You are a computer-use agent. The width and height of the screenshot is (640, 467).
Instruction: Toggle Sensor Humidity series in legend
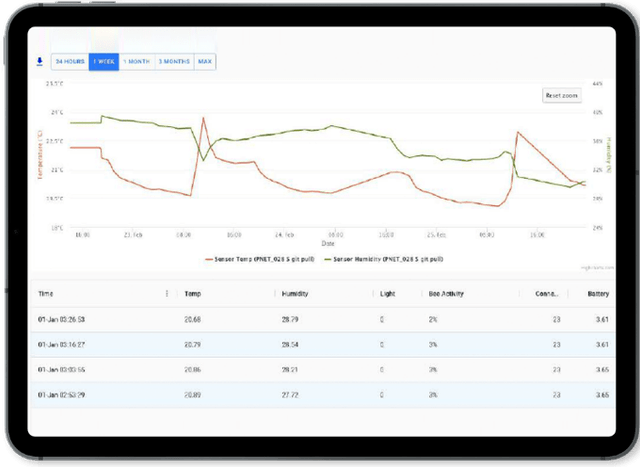pyautogui.click(x=381, y=258)
